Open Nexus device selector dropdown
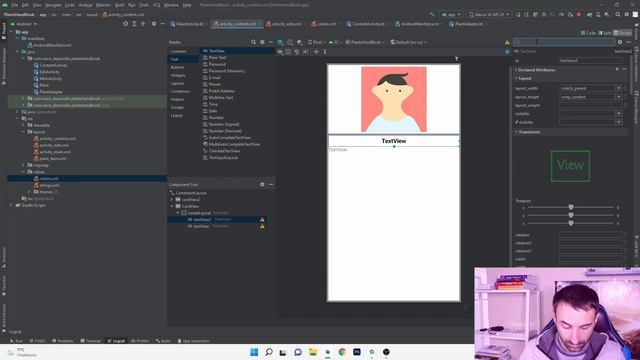The height and width of the screenshot is (360, 640). click(x=489, y=15)
